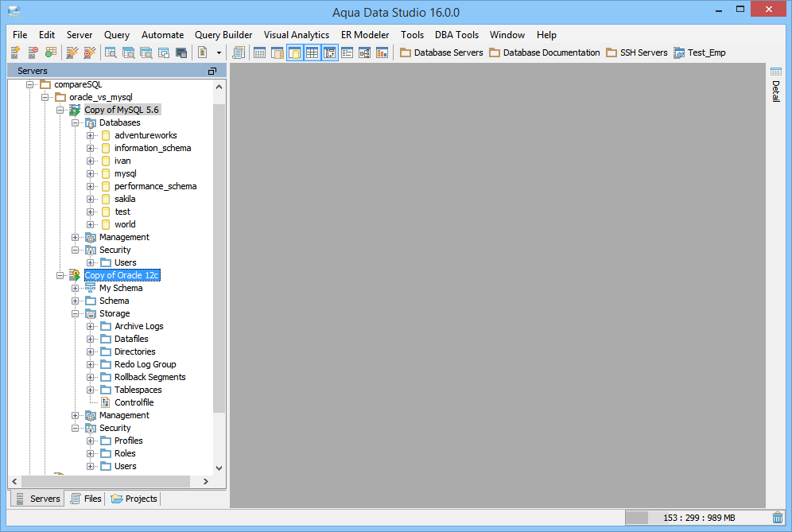
Task: Select Archive Logs in the tree
Action: pyautogui.click(x=138, y=326)
